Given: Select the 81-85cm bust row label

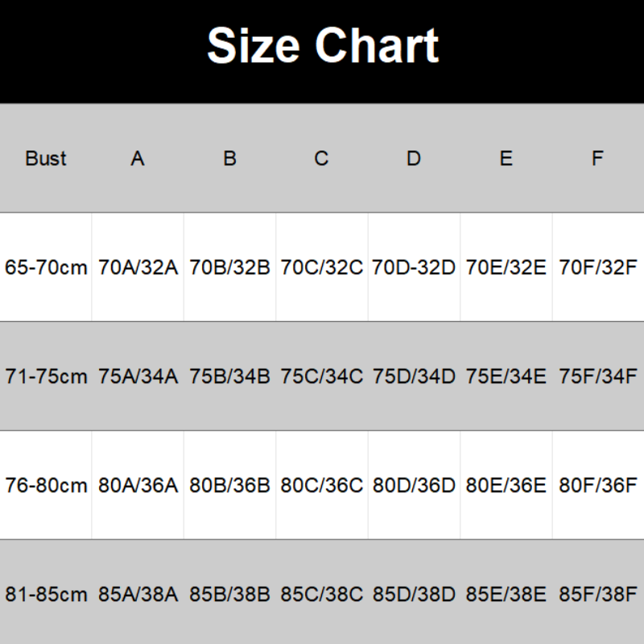Looking at the screenshot, I should click(46, 595).
